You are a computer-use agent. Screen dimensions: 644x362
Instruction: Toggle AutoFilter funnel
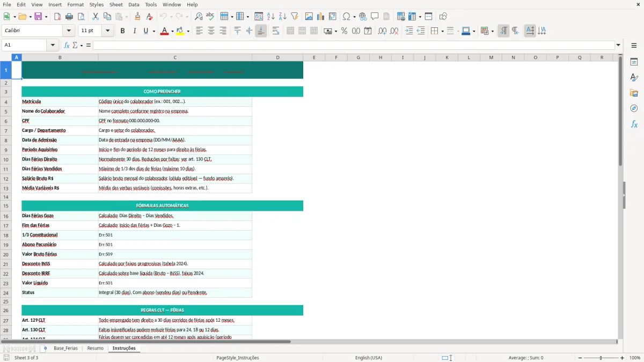pyautogui.click(x=294, y=17)
